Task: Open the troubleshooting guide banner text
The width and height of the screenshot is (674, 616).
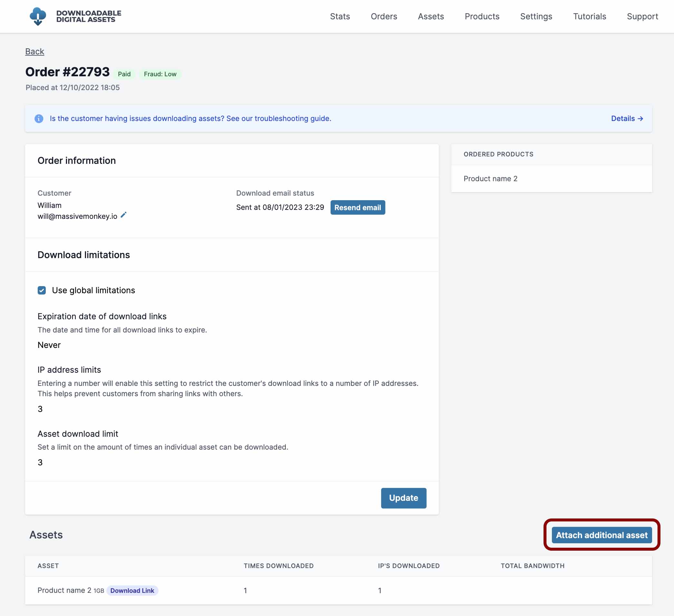Action: [x=190, y=118]
